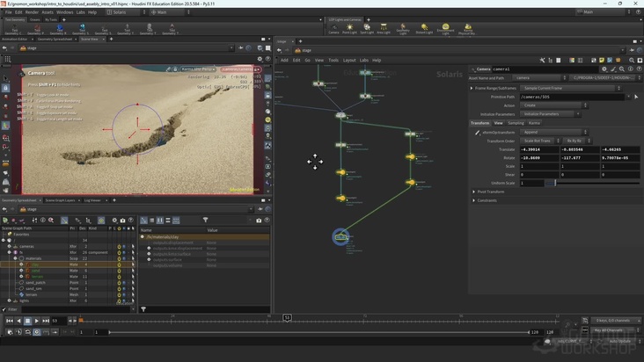Click the scene graph tree settings gear

tap(114, 221)
